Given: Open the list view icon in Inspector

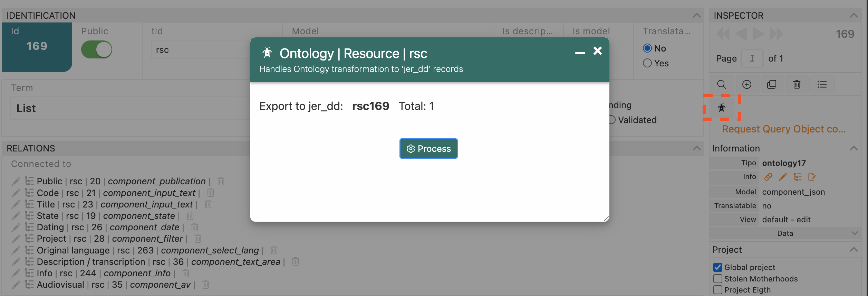Looking at the screenshot, I should 822,84.
